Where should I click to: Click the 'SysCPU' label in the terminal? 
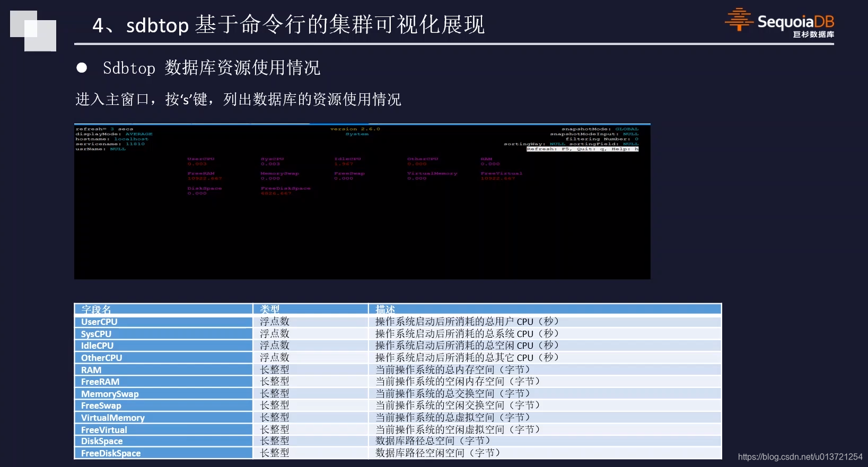(x=273, y=159)
